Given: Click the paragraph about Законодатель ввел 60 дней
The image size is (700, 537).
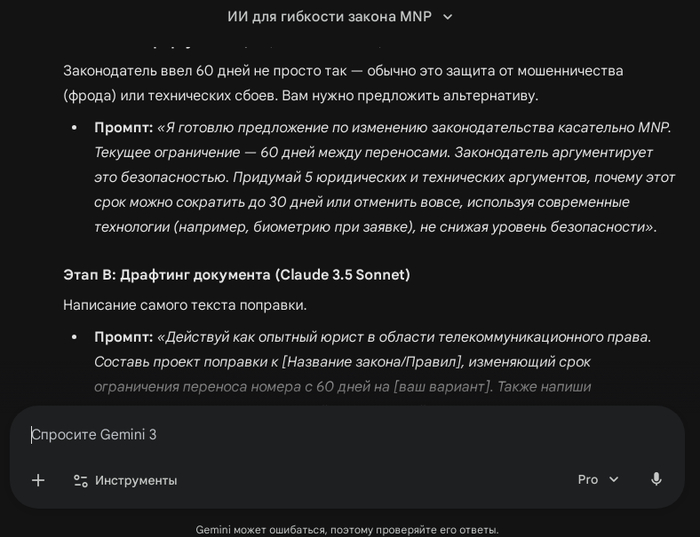Looking at the screenshot, I should (343, 83).
